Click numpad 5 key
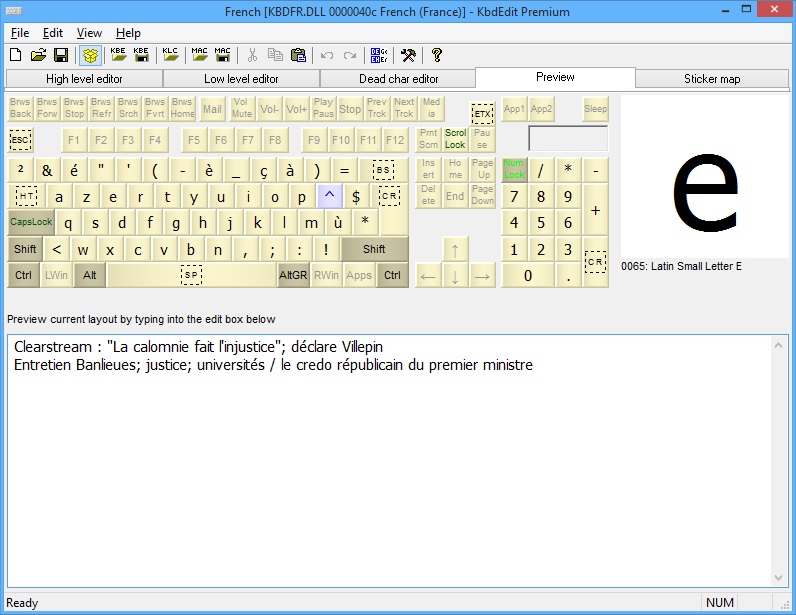The height and width of the screenshot is (615, 796). tap(541, 222)
